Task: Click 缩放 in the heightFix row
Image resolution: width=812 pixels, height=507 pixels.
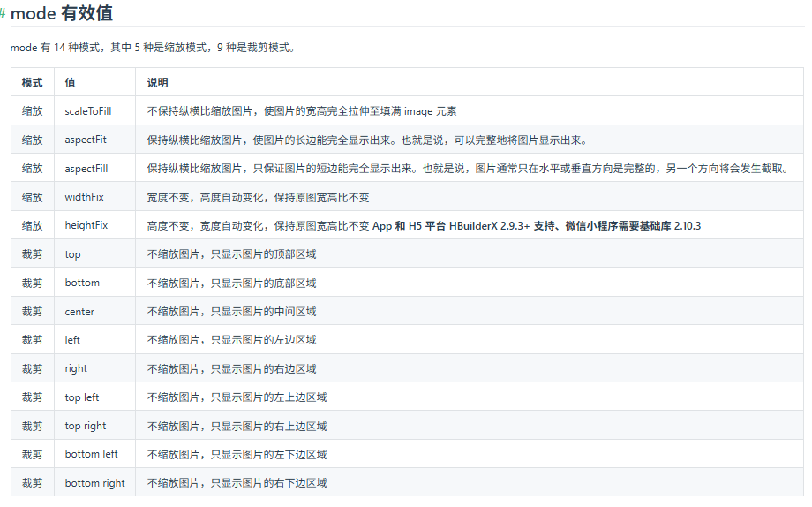Action: [x=32, y=226]
